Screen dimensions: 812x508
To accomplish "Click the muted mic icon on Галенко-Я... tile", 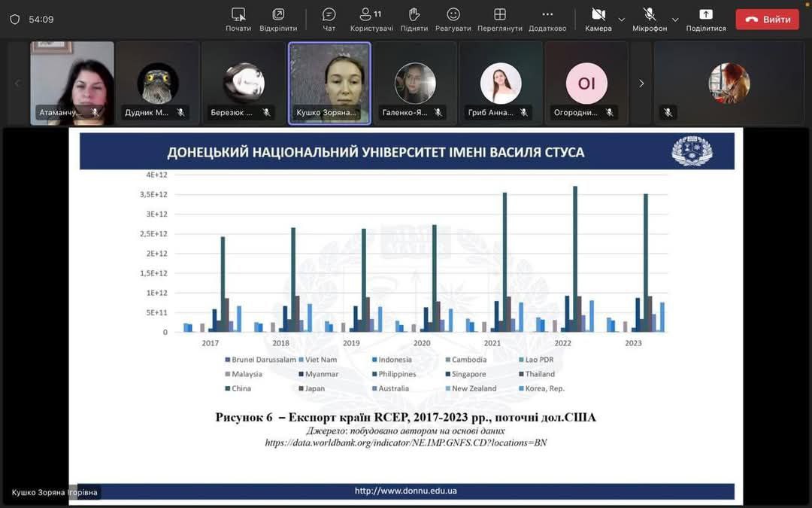I will [x=438, y=112].
